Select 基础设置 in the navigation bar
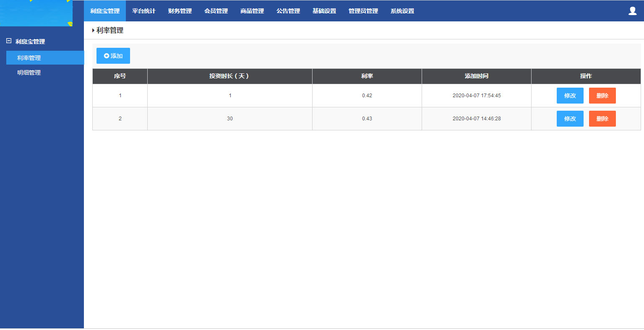The image size is (644, 330). coord(324,11)
